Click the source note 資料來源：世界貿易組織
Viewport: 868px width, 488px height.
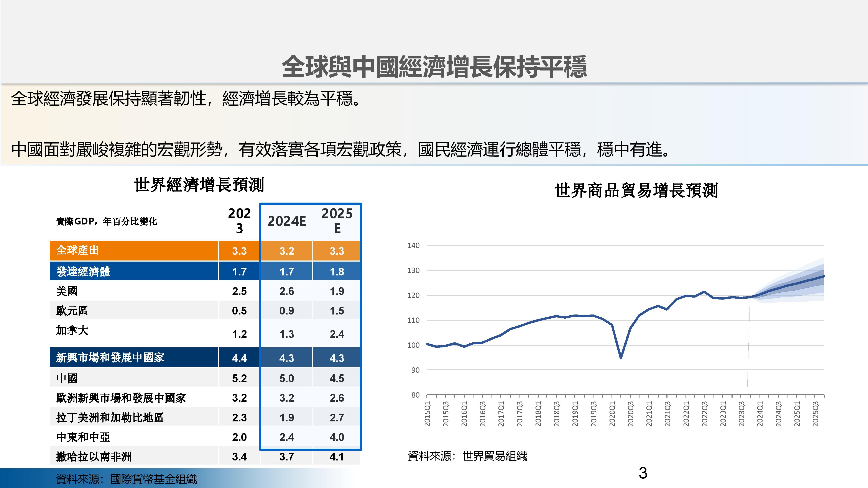click(x=467, y=456)
